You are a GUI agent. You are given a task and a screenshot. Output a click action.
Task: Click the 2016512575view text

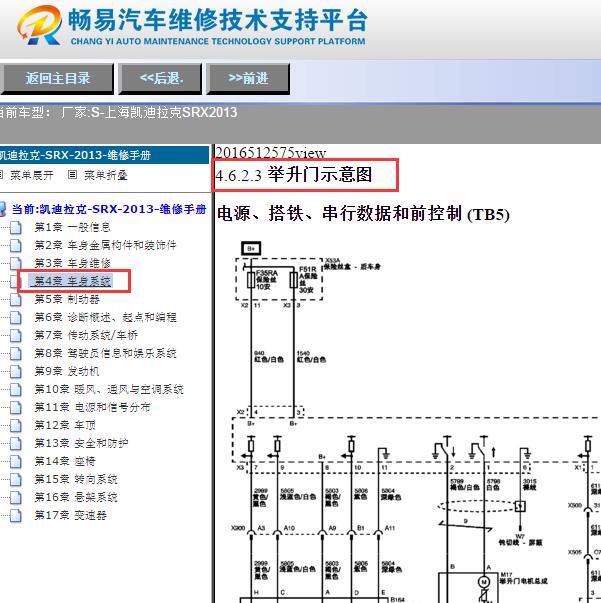[x=270, y=153]
